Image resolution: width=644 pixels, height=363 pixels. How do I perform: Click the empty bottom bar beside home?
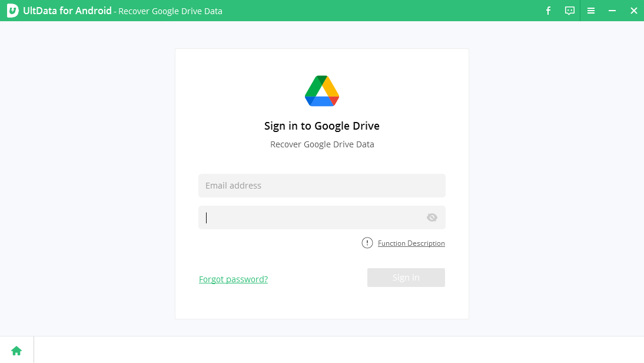pyautogui.click(x=338, y=350)
